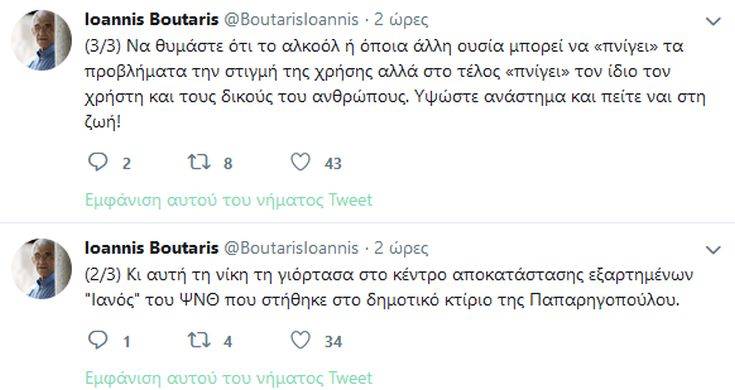
Task: Like the (2/3) tweet with 34 likes
Action: pyautogui.click(x=300, y=340)
